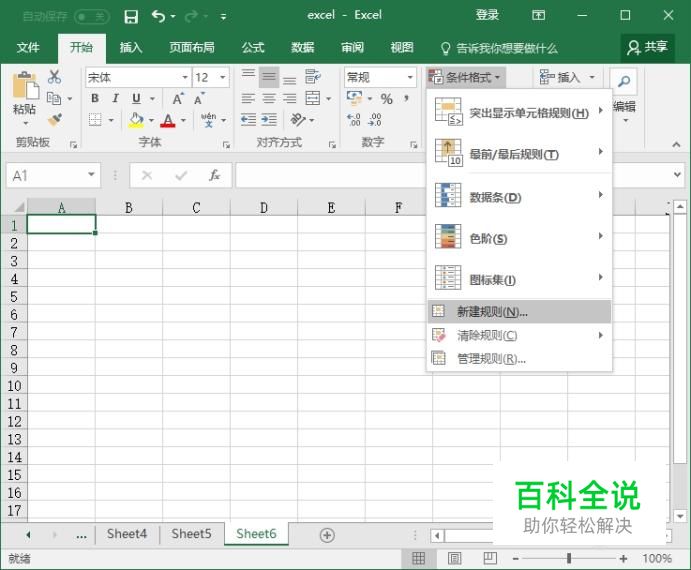Viewport: 691px width, 570px height.
Task: Choose 数据条(D) menu item
Action: (x=520, y=196)
